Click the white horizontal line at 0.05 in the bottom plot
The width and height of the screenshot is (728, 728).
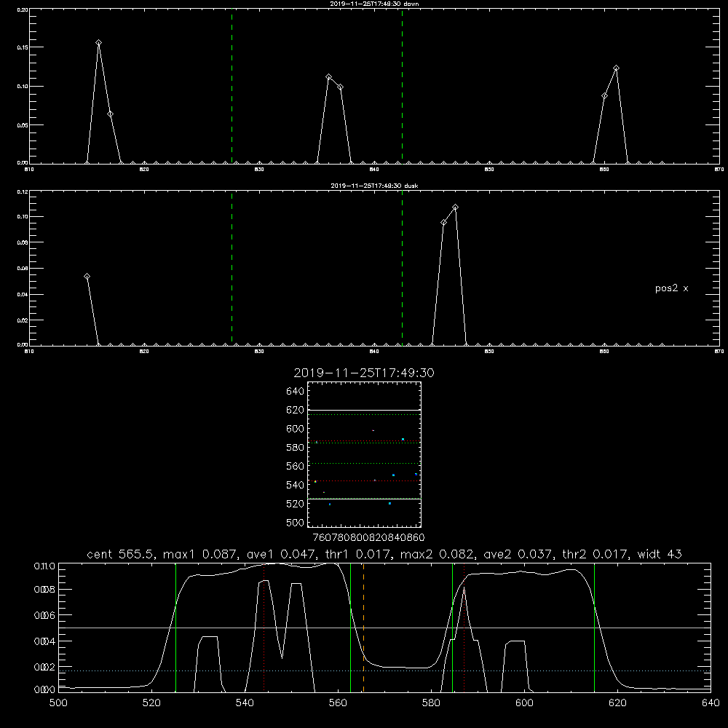coord(384,628)
